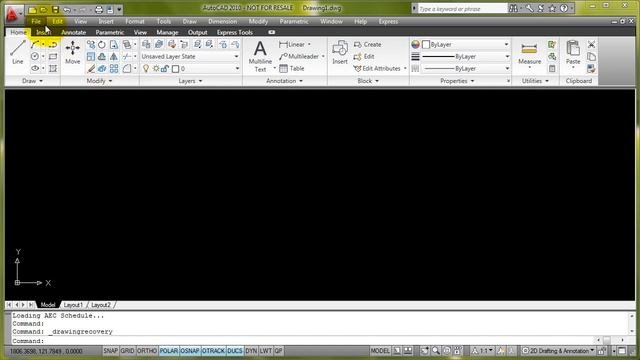Expand the Annotation panel

[284, 81]
